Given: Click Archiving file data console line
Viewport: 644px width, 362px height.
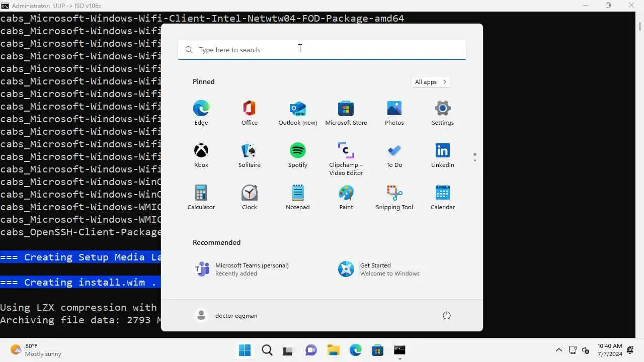Looking at the screenshot, I should pos(80,320).
